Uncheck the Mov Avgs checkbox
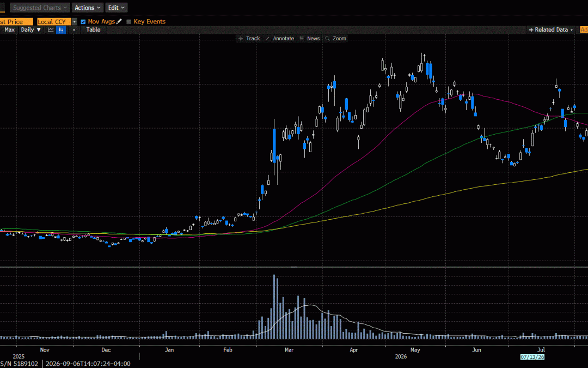The height and width of the screenshot is (368, 588). point(83,22)
